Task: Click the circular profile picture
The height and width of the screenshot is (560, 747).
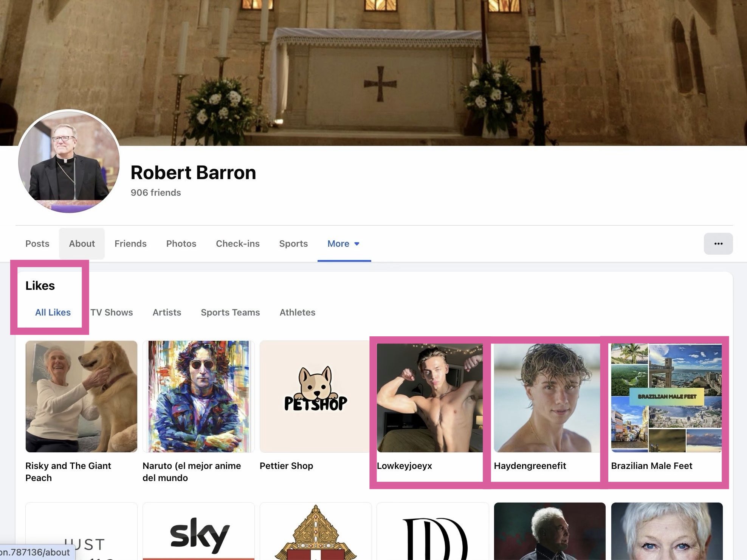Action: [x=69, y=161]
